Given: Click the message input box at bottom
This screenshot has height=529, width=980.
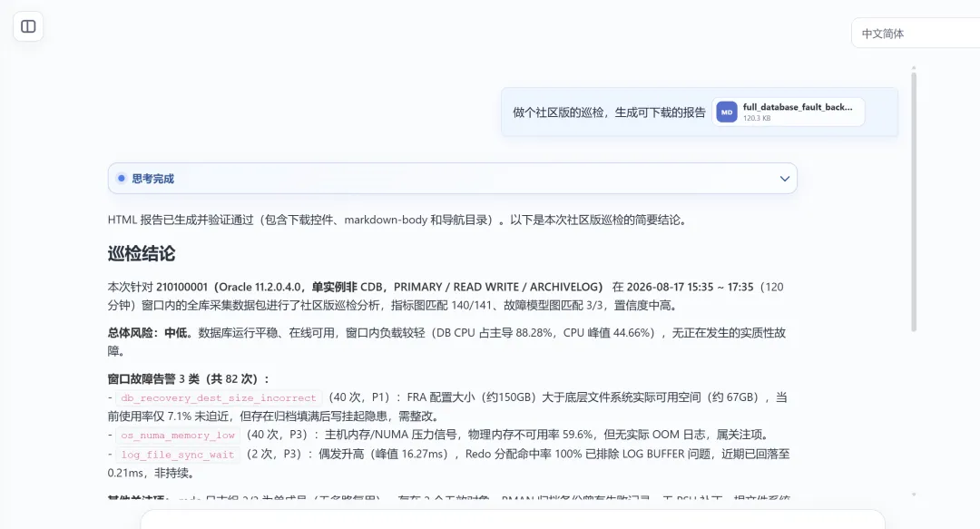Looking at the screenshot, I should (x=513, y=520).
